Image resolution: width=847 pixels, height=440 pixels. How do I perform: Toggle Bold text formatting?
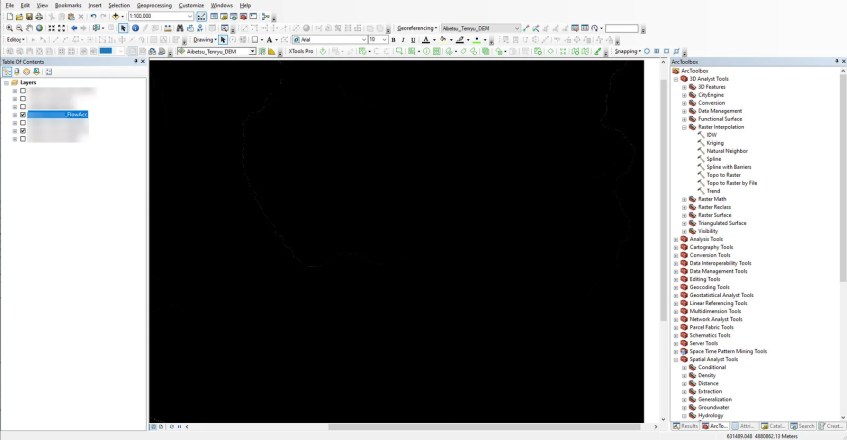tap(393, 40)
